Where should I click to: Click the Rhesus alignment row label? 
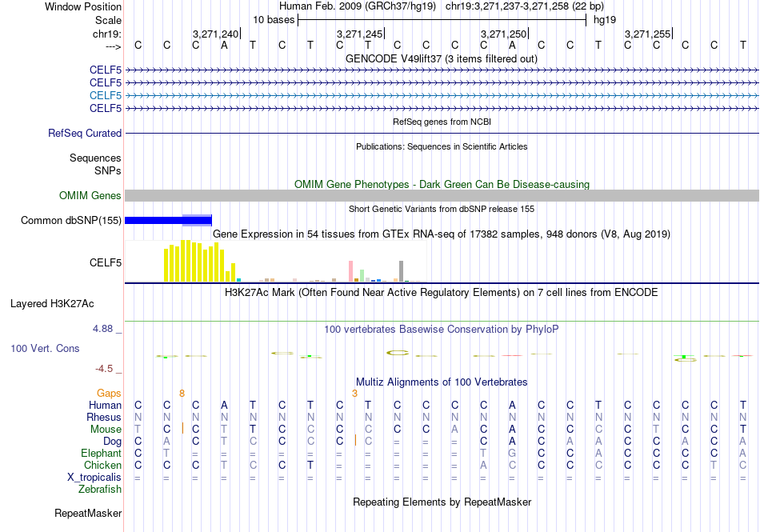click(x=104, y=417)
